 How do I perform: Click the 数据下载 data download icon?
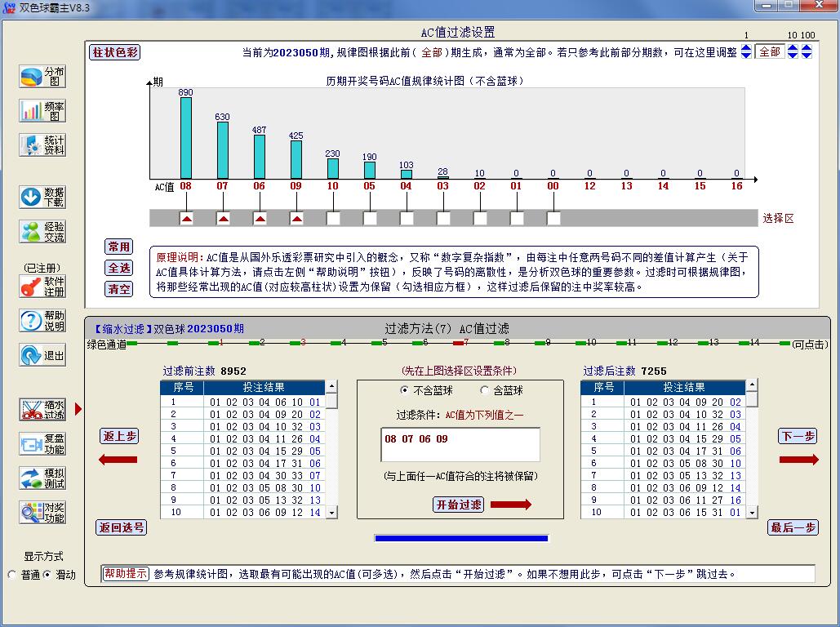(42, 197)
